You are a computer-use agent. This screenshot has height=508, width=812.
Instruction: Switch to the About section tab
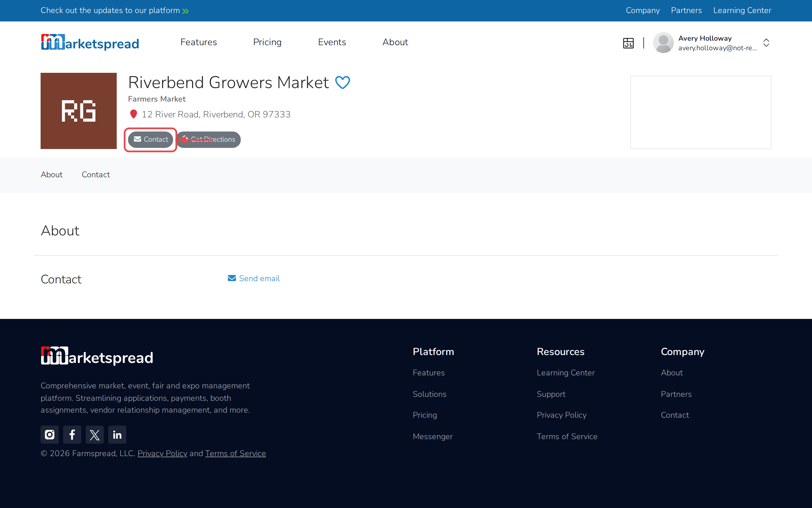52,174
